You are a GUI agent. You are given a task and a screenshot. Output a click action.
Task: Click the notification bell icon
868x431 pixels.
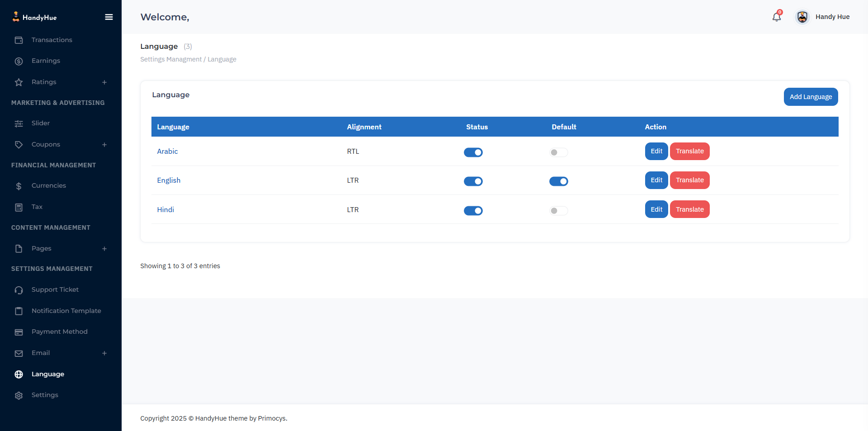pyautogui.click(x=776, y=17)
